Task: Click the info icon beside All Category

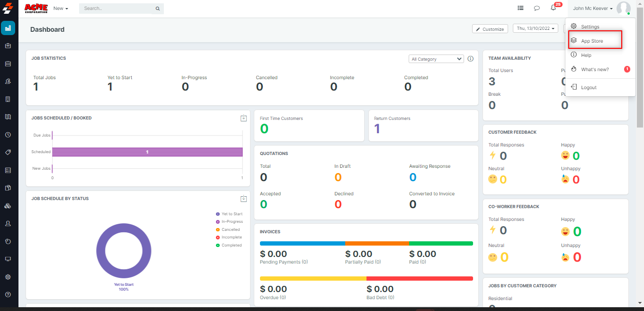Action: [470, 59]
